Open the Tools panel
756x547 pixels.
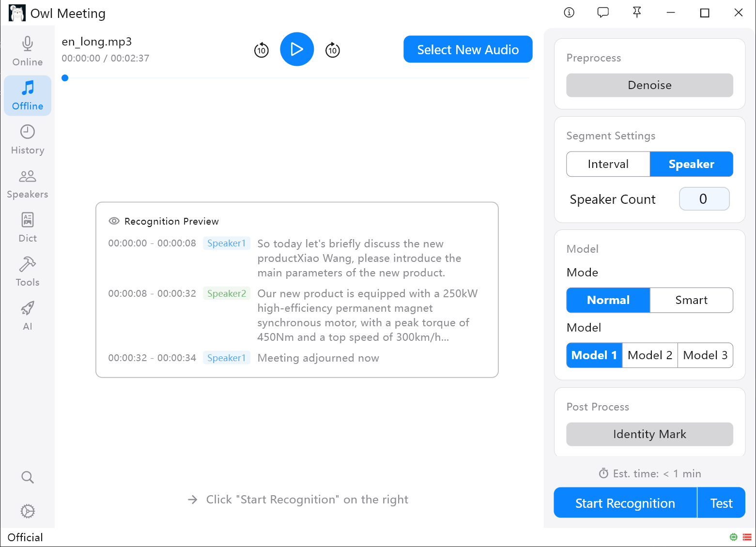(x=27, y=271)
